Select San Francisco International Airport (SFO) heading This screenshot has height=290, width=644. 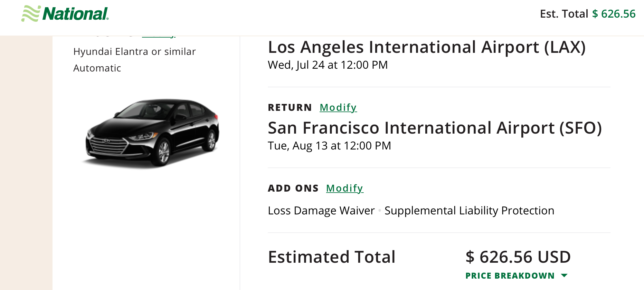coord(435,128)
